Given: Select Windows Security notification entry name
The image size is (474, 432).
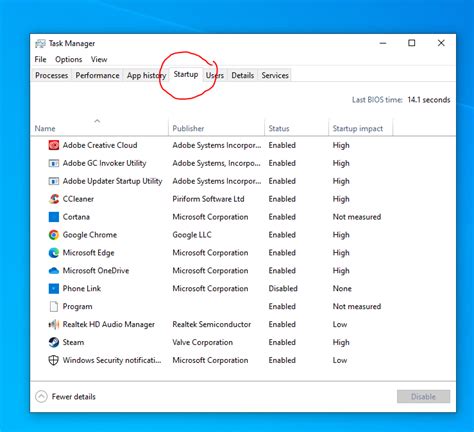Looking at the screenshot, I should click(112, 360).
